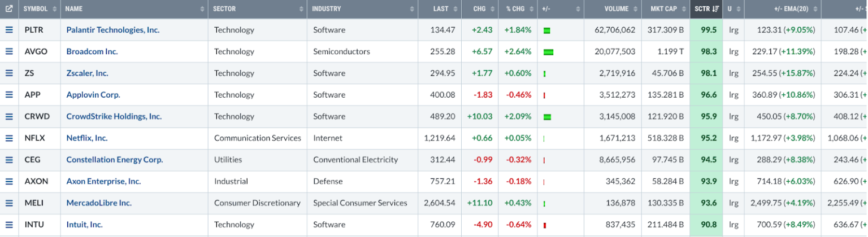Open the ZS row hamburger menu
The width and height of the screenshot is (868, 237).
(x=9, y=73)
